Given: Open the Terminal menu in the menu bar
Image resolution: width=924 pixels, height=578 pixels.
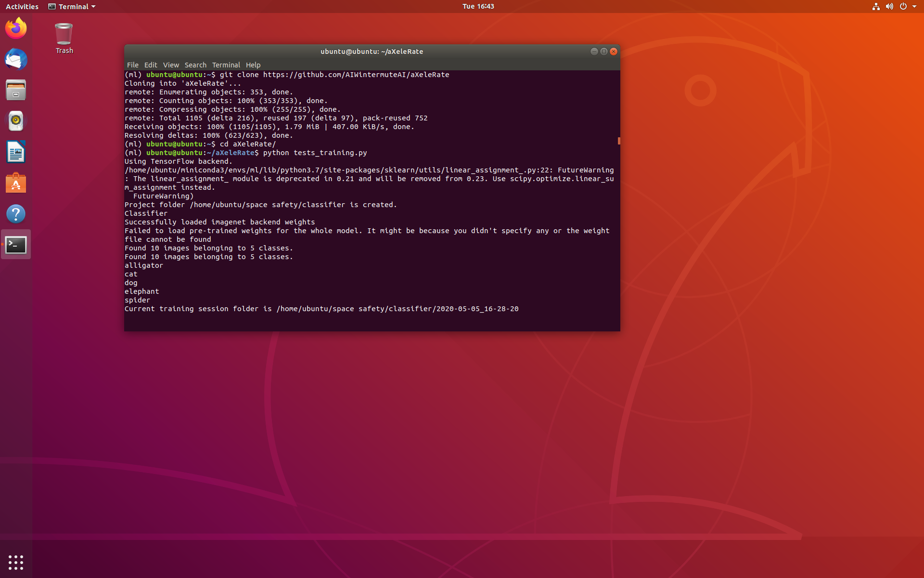Looking at the screenshot, I should (x=226, y=65).
